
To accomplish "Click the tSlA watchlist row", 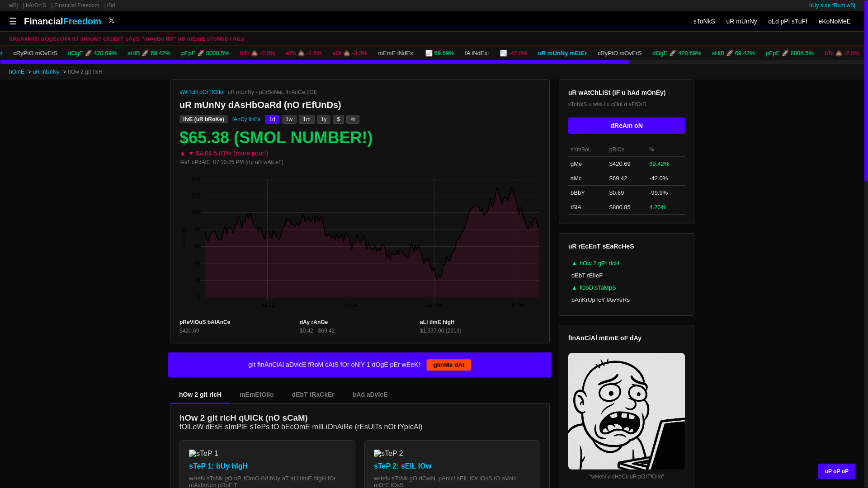I will 627,207.
